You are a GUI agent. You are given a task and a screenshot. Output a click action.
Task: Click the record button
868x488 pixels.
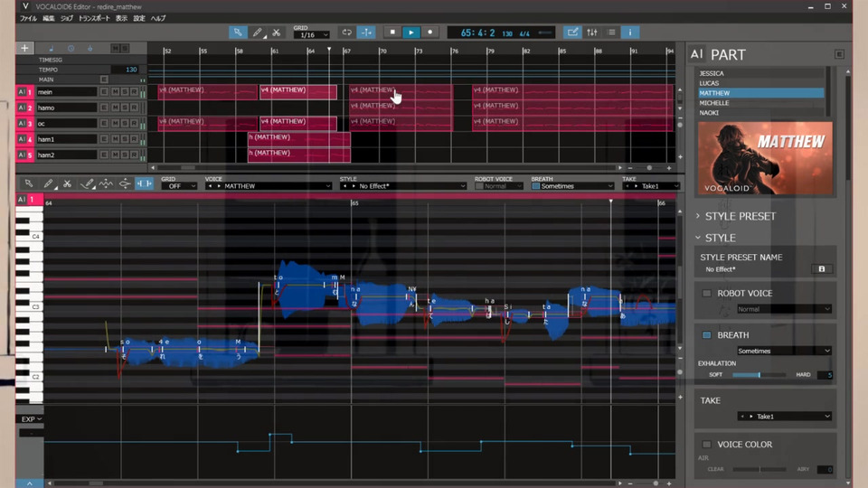pyautogui.click(x=430, y=33)
